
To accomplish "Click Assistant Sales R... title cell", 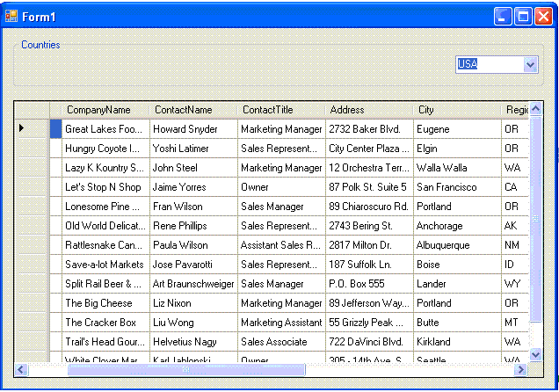I will click(280, 245).
